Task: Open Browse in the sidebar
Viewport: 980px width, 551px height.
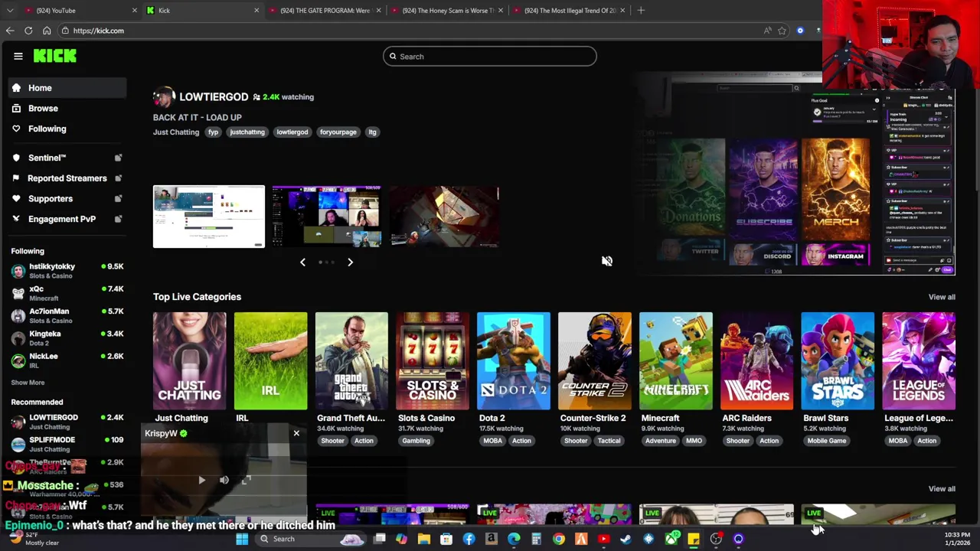Action: tap(68, 109)
